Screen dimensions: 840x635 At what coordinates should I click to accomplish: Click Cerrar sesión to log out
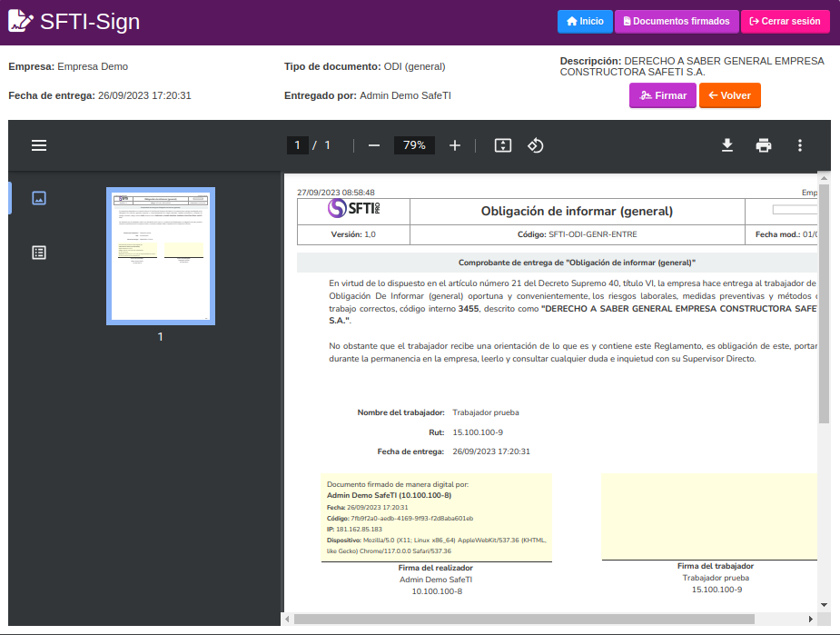click(x=785, y=22)
